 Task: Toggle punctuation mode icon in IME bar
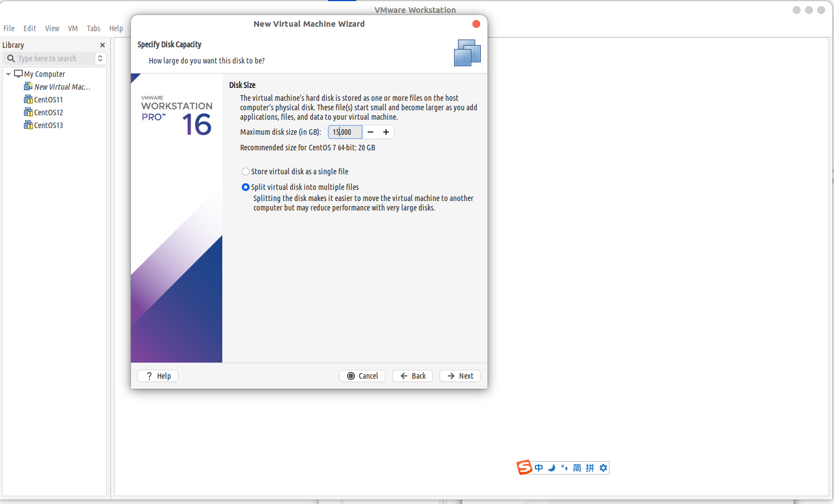click(x=564, y=468)
